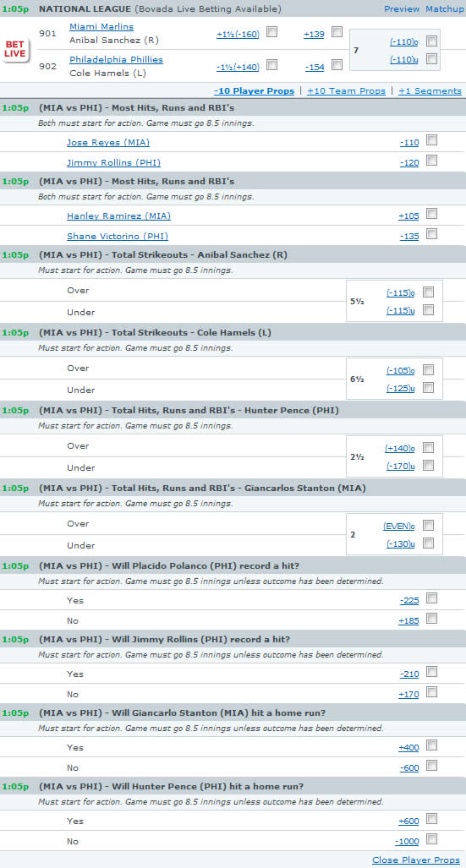
Task: Click the Marlins +1½(-160) run line odds
Action: tap(238, 35)
